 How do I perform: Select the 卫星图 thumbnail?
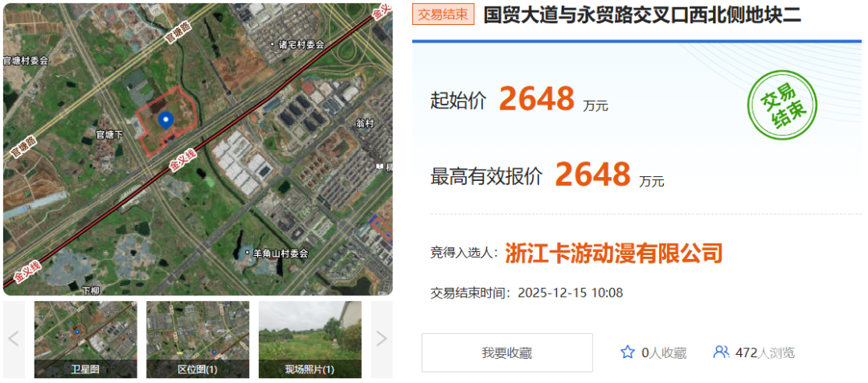pyautogui.click(x=85, y=340)
